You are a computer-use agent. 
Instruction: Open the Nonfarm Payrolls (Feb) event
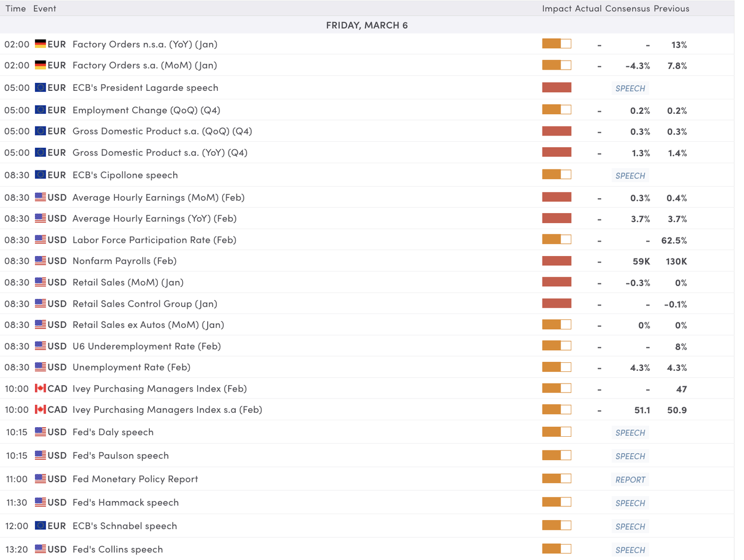coord(124,261)
